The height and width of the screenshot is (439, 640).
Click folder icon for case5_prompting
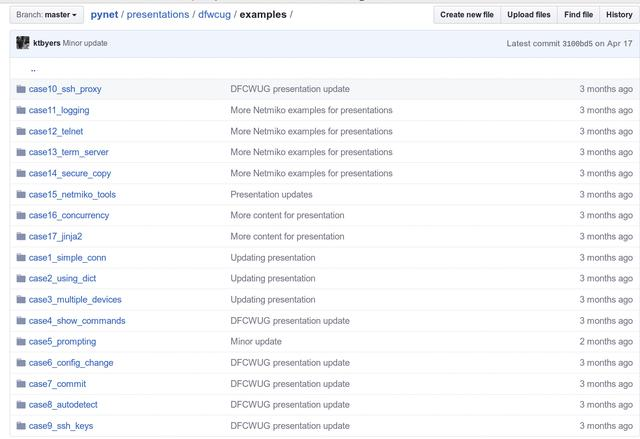click(x=21, y=342)
